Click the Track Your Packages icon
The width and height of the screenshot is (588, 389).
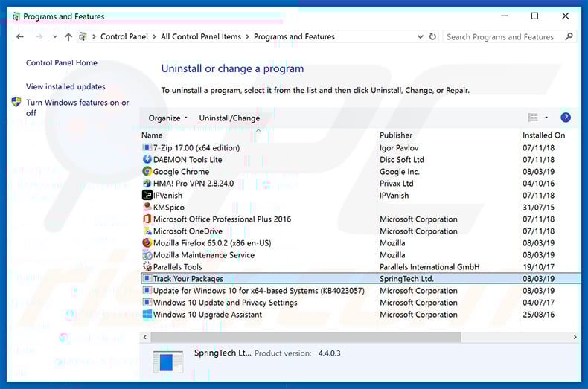147,279
